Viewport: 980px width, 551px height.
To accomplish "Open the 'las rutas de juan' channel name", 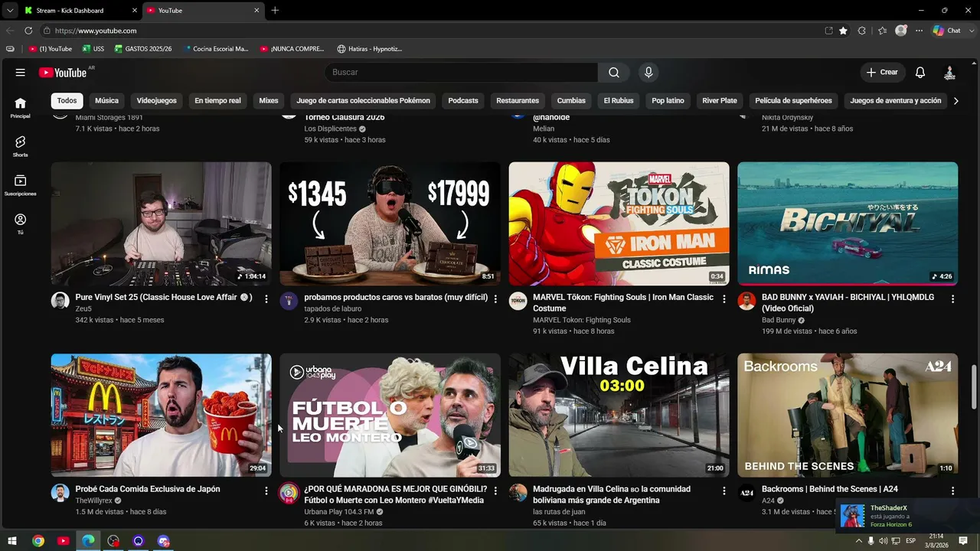I will [559, 512].
